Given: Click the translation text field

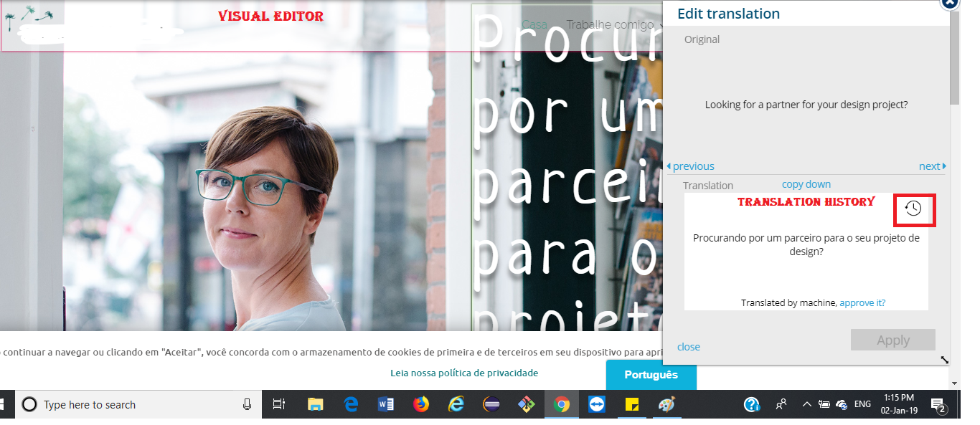Looking at the screenshot, I should click(x=806, y=246).
